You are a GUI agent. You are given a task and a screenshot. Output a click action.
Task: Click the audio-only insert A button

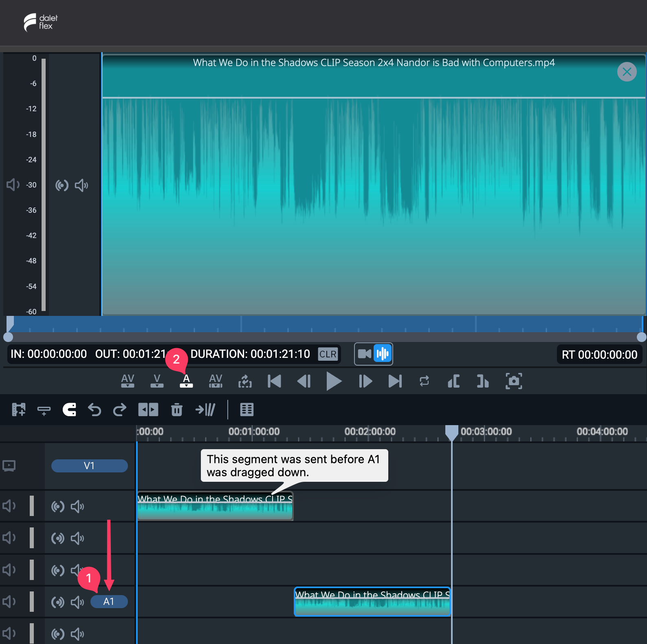coord(186,381)
